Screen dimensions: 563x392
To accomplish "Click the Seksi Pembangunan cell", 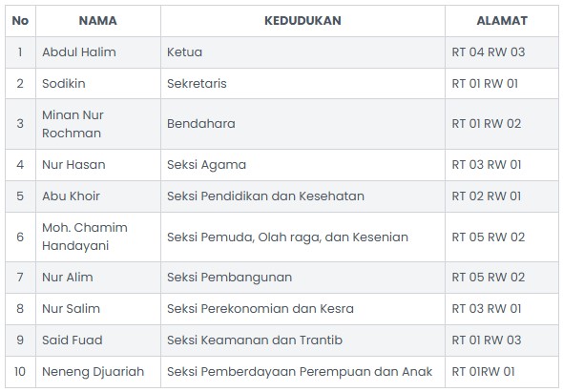I will (302, 278).
